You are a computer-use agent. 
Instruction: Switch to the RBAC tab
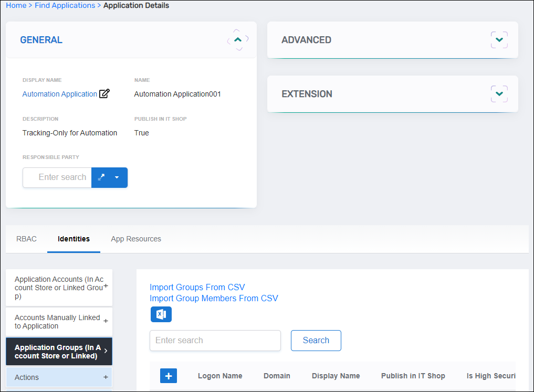pos(26,239)
